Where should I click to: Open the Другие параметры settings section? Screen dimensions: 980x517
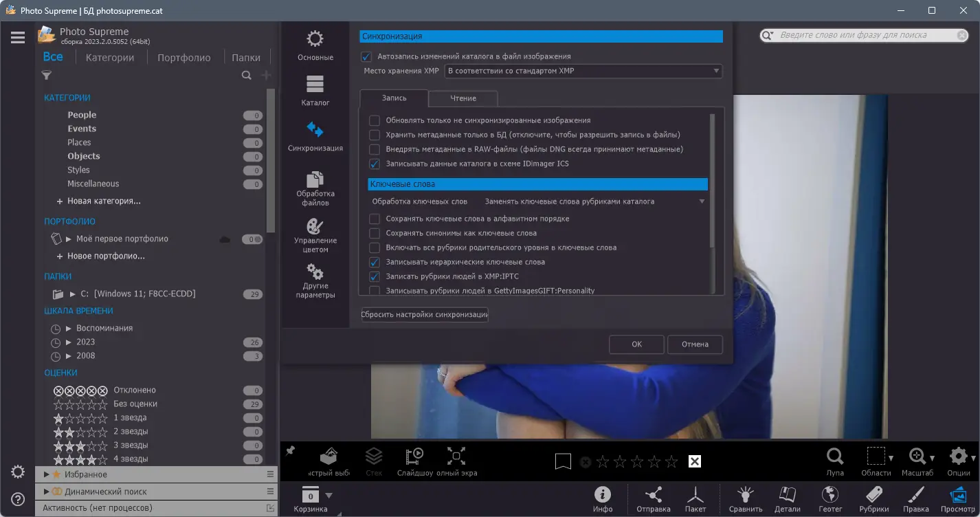tap(315, 280)
